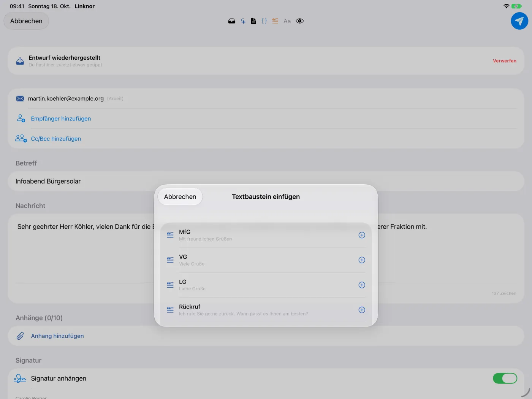Select the VG Viele Grüße row
This screenshot has width=532, height=399.
(x=266, y=260)
